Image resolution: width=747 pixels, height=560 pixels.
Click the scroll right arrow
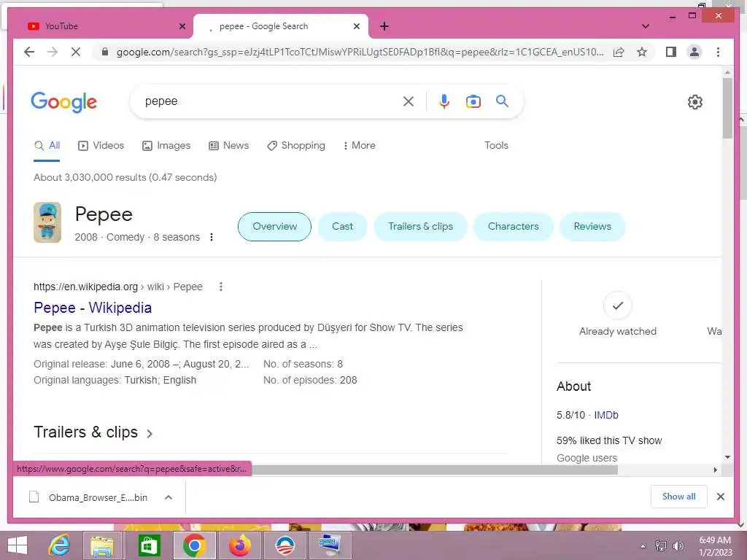click(x=715, y=470)
